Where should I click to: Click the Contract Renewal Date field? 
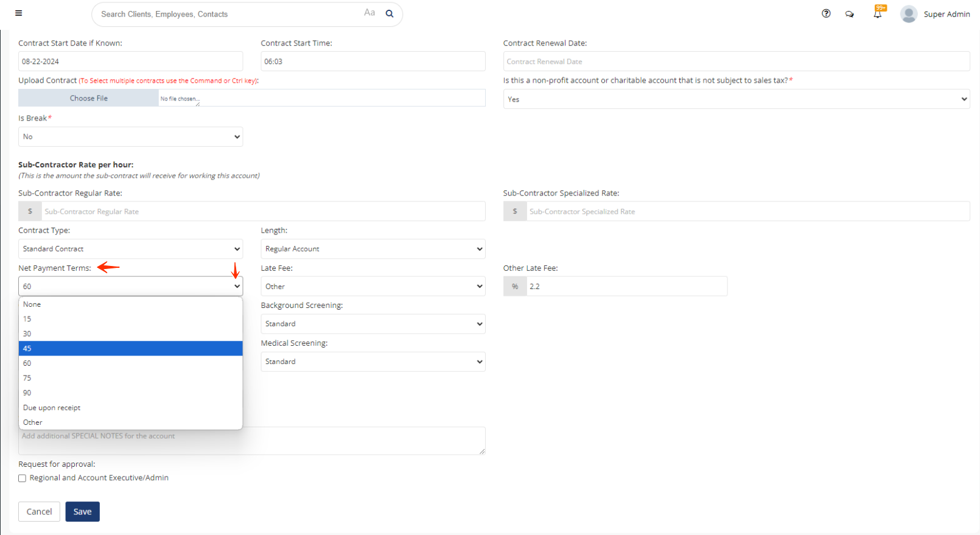(736, 61)
